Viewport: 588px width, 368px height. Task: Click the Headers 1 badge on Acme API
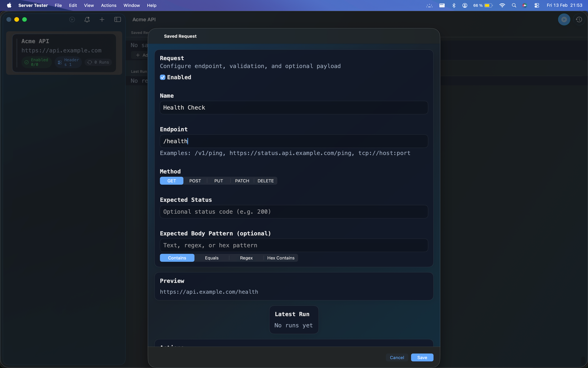click(69, 62)
